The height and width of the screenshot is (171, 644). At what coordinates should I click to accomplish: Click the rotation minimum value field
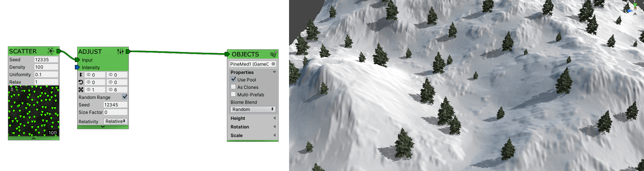click(x=95, y=82)
